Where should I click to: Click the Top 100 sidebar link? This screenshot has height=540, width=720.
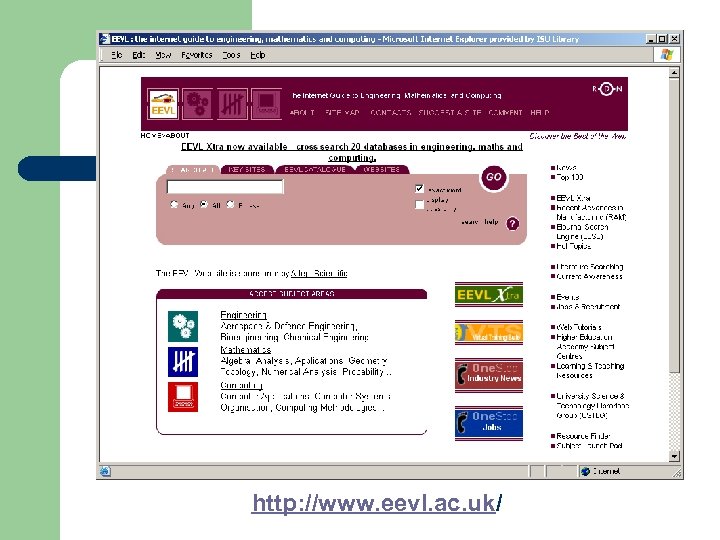569,177
